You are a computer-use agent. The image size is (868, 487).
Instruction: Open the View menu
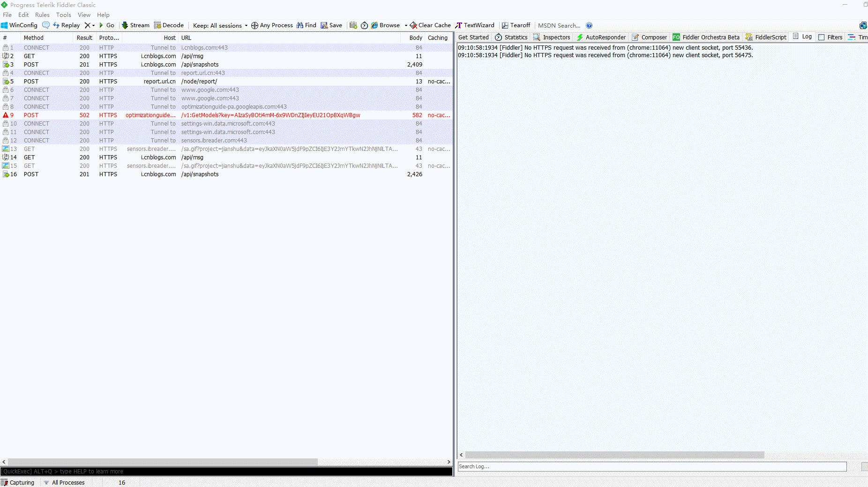click(84, 15)
